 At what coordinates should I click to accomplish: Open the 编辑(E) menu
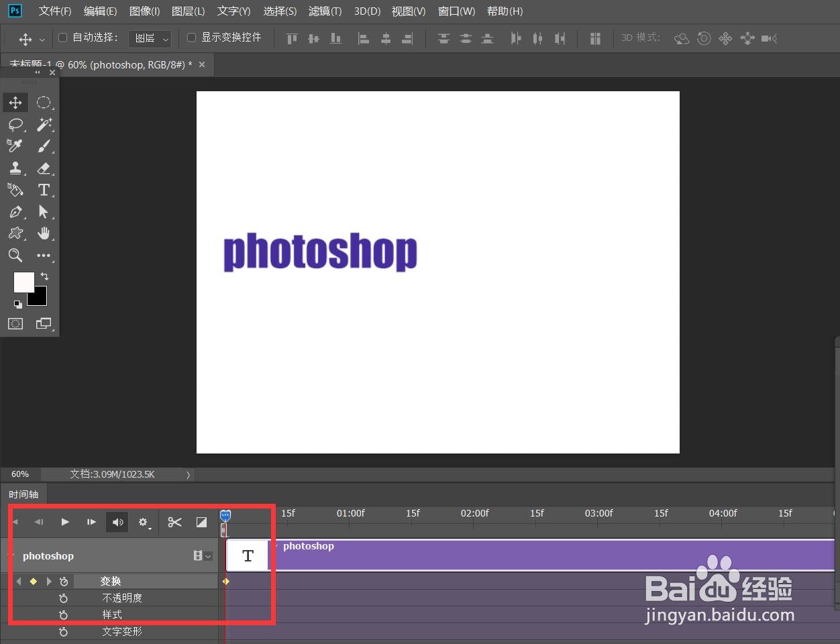[100, 11]
